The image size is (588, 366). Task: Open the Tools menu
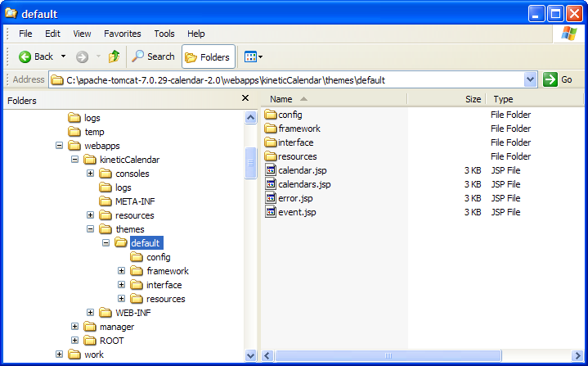164,34
